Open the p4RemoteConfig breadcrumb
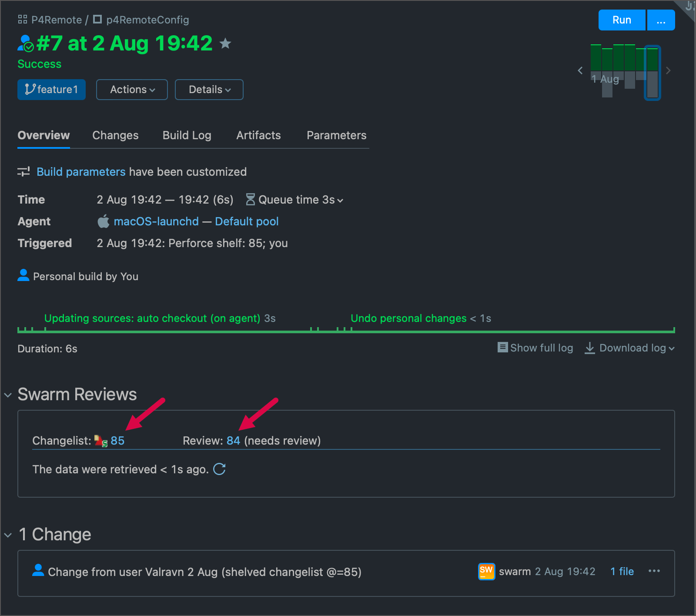 pos(147,20)
